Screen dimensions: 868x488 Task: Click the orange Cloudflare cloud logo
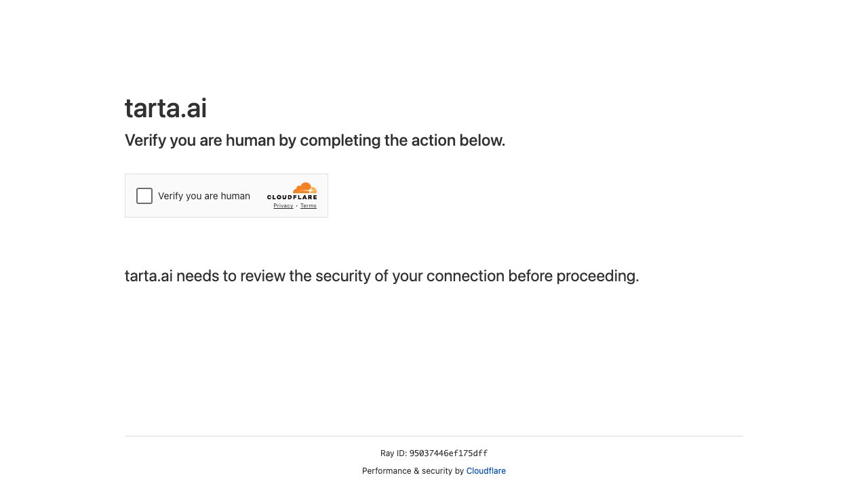[x=304, y=188]
